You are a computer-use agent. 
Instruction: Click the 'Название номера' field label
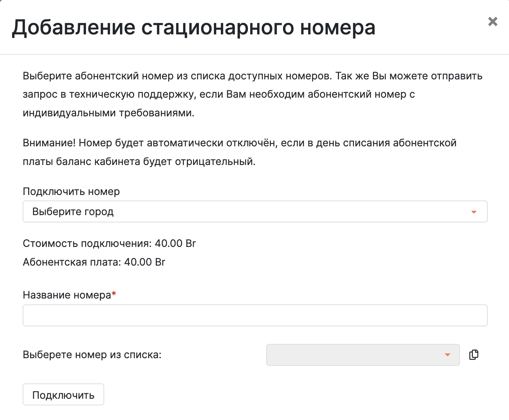[x=67, y=295]
